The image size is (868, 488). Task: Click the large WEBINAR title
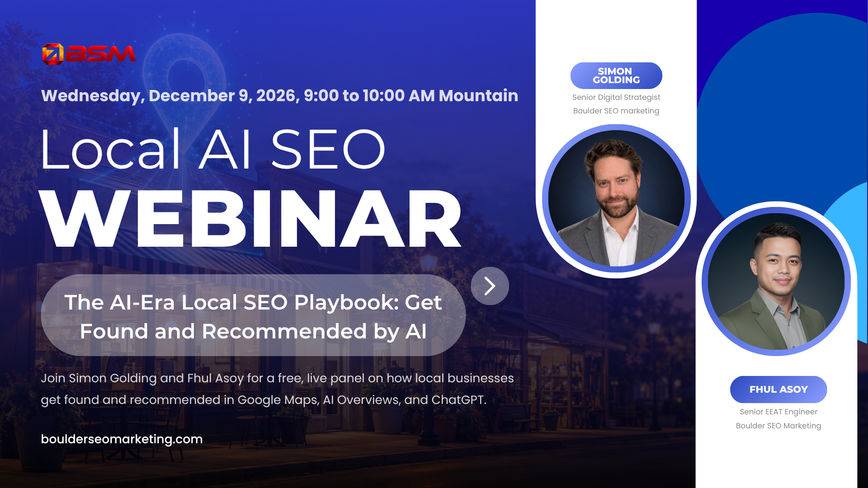point(250,219)
